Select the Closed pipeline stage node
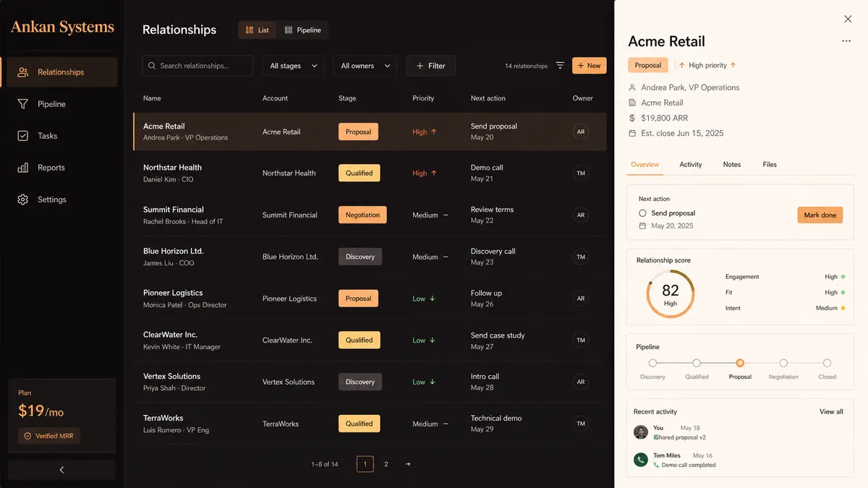This screenshot has width=868, height=488. tap(827, 363)
